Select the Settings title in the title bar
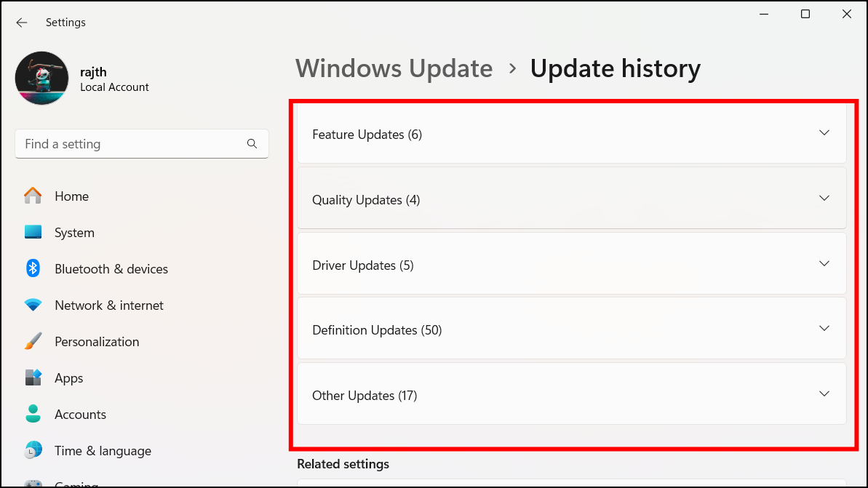This screenshot has width=868, height=488. click(65, 23)
